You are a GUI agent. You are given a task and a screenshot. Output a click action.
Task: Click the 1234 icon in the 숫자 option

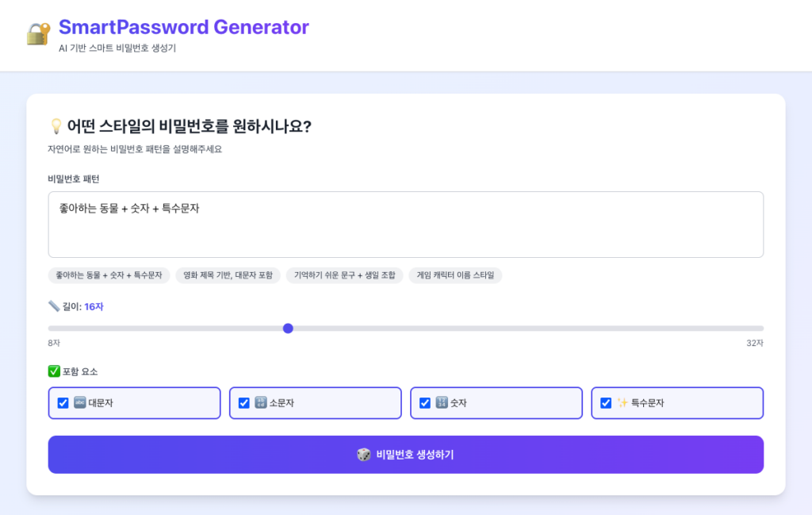pyautogui.click(x=441, y=403)
